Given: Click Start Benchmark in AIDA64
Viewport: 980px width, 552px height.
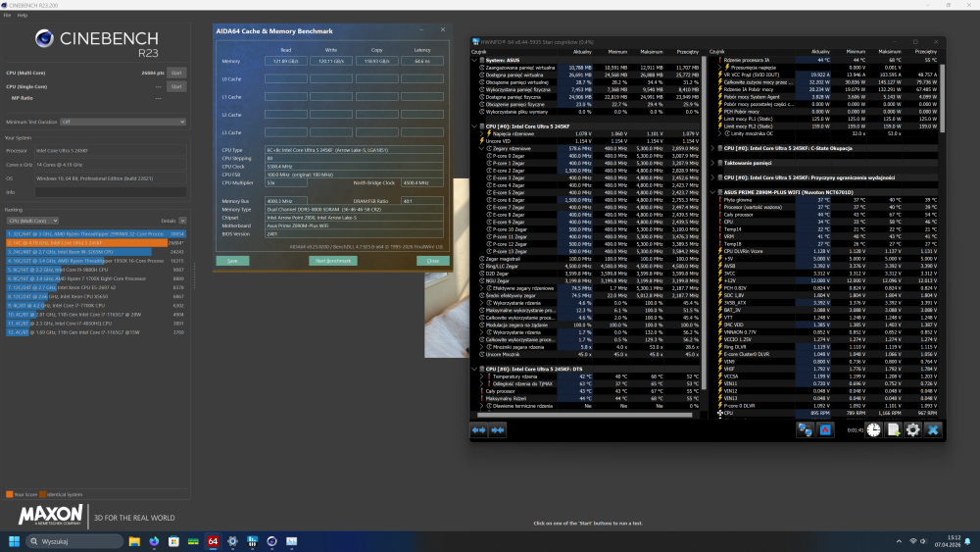Looking at the screenshot, I should 333,261.
